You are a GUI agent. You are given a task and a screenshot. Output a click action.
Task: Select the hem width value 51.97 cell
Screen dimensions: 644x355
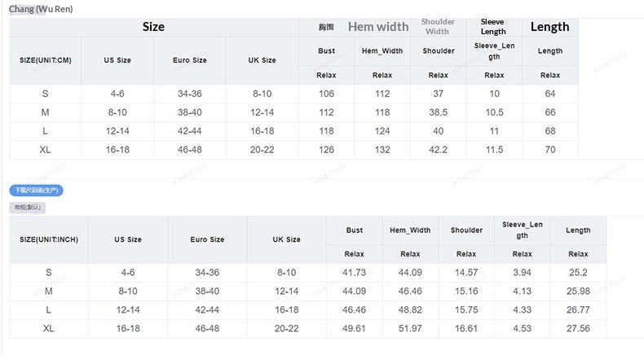click(409, 328)
